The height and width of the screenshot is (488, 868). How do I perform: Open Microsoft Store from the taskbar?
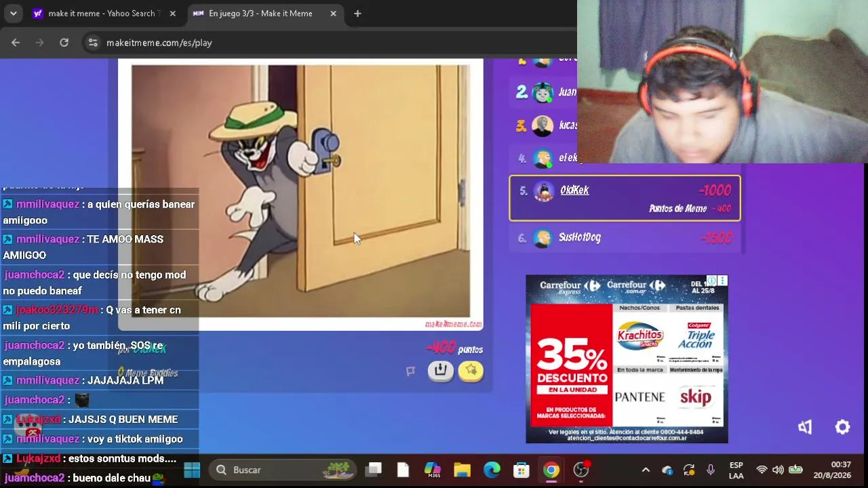coord(521,470)
